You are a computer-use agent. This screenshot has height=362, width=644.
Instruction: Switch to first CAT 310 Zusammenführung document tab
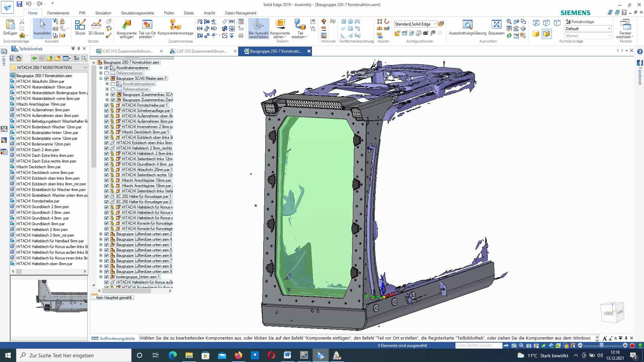pyautogui.click(x=128, y=51)
